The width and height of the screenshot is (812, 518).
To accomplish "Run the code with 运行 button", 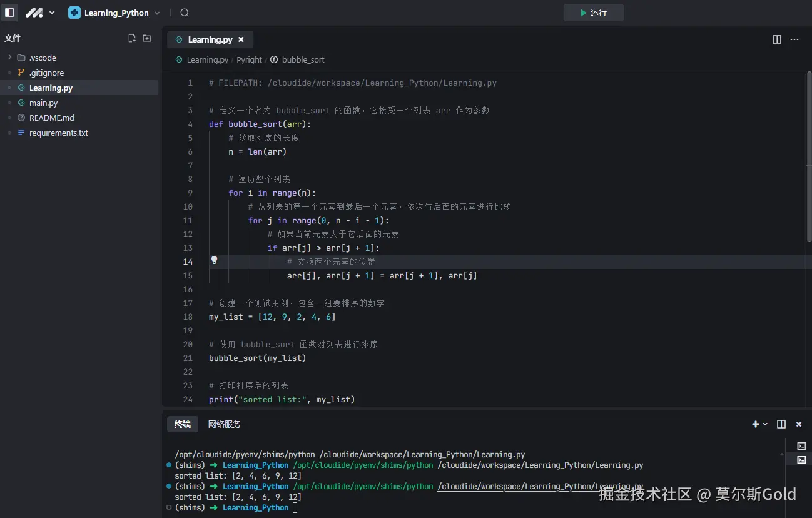I will pyautogui.click(x=593, y=13).
